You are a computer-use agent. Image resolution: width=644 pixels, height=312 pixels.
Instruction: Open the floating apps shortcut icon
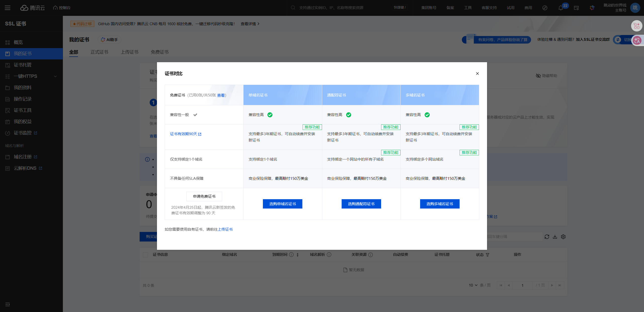pos(636,26)
